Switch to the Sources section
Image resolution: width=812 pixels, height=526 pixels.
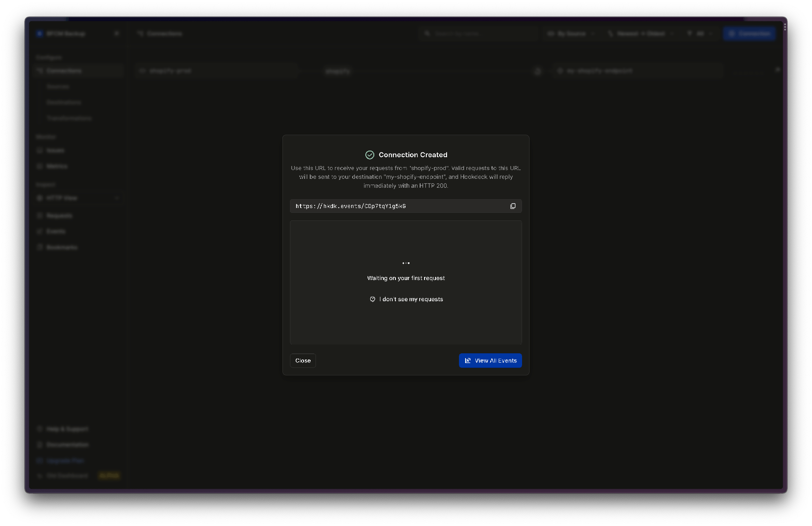(58, 87)
